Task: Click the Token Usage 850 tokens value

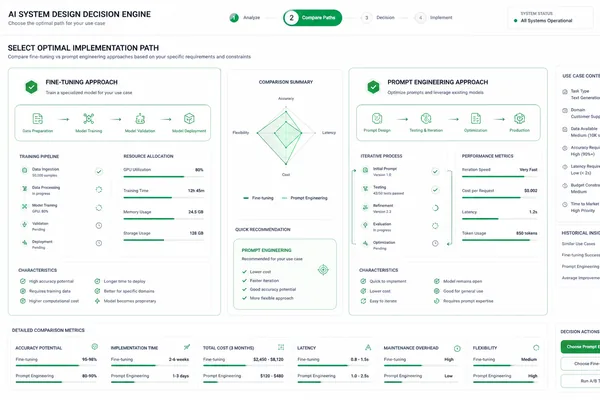Action: click(527, 233)
